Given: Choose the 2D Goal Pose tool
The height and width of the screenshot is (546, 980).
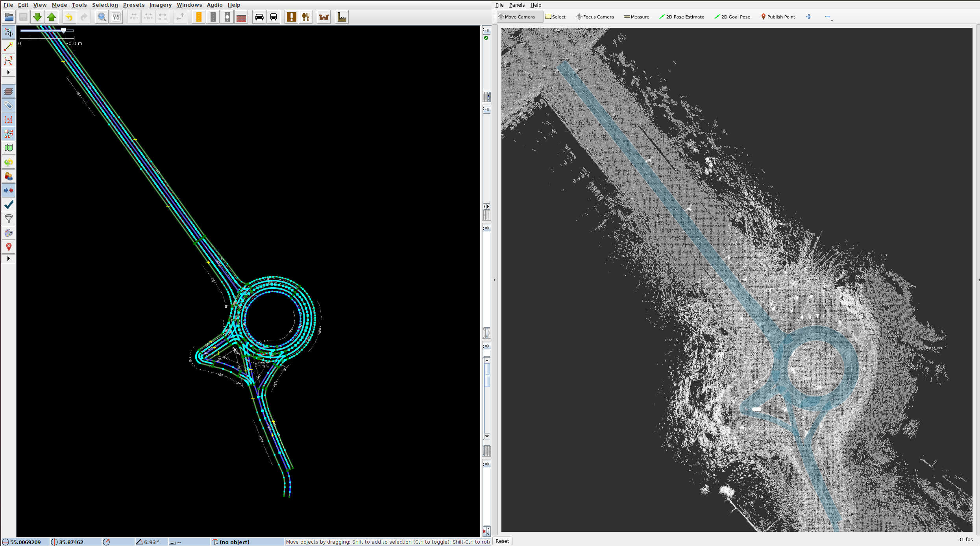Looking at the screenshot, I should pyautogui.click(x=732, y=17).
